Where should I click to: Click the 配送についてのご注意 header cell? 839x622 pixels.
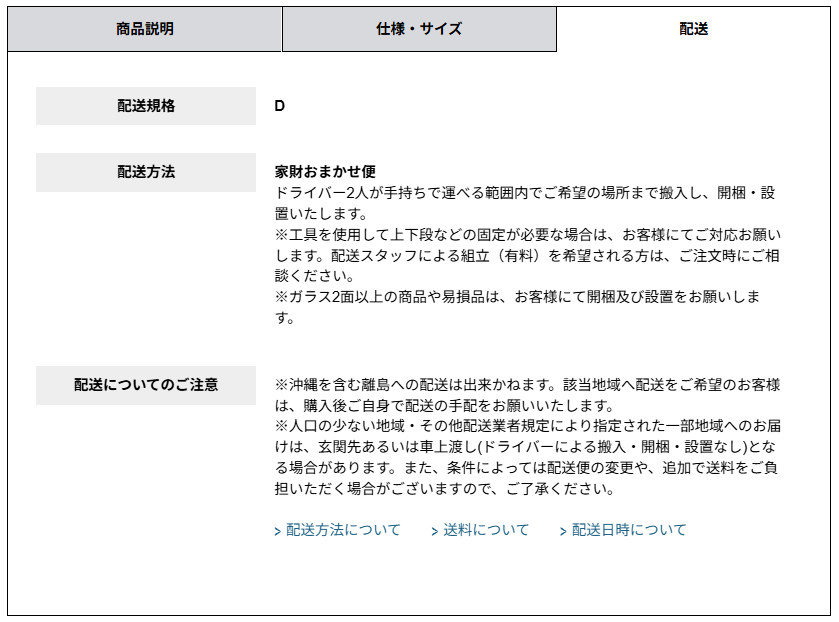pos(146,385)
